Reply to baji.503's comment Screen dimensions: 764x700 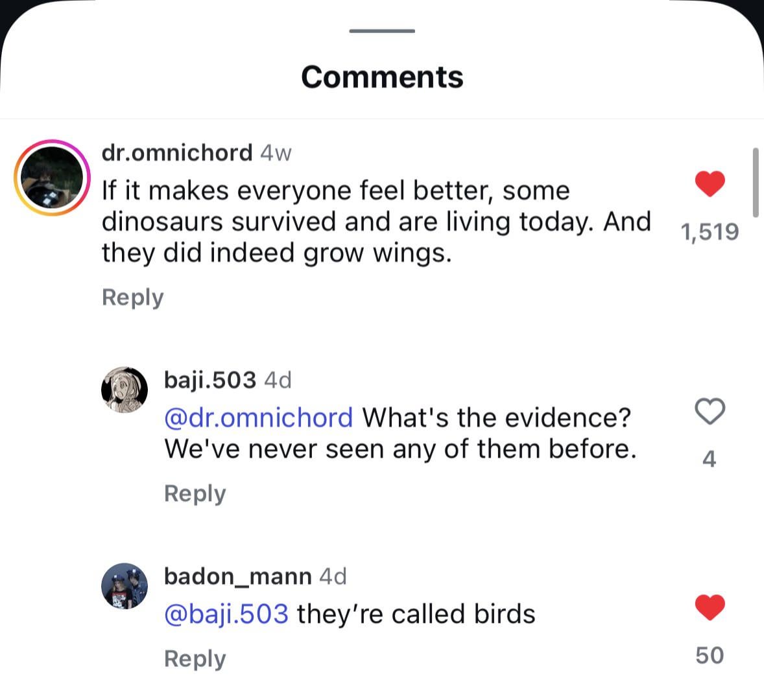[x=195, y=493]
